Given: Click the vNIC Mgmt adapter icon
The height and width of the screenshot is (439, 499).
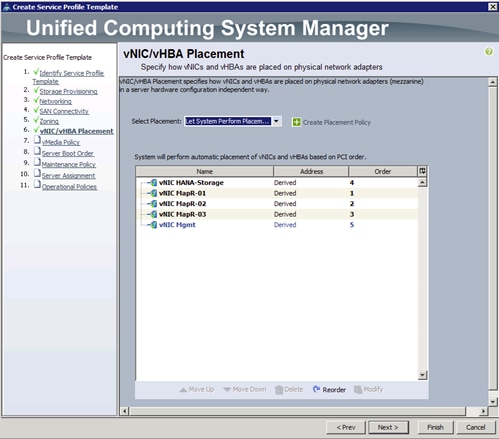Looking at the screenshot, I should pyautogui.click(x=153, y=225).
